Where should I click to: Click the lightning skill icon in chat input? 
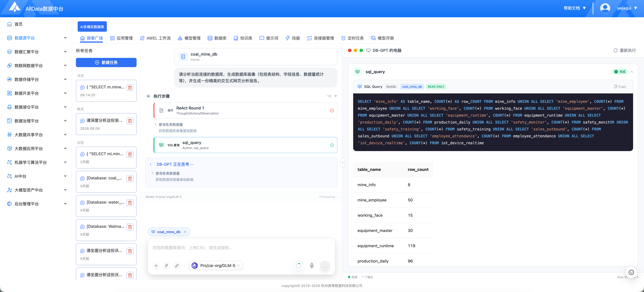point(166,266)
